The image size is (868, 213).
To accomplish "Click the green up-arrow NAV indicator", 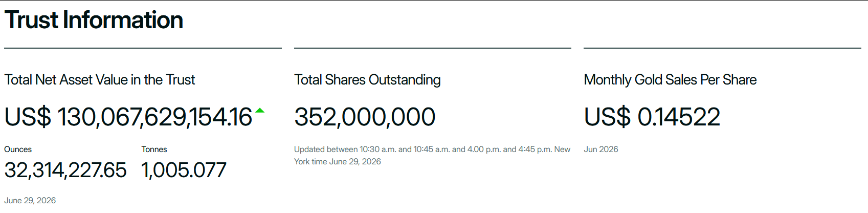I will (260, 110).
